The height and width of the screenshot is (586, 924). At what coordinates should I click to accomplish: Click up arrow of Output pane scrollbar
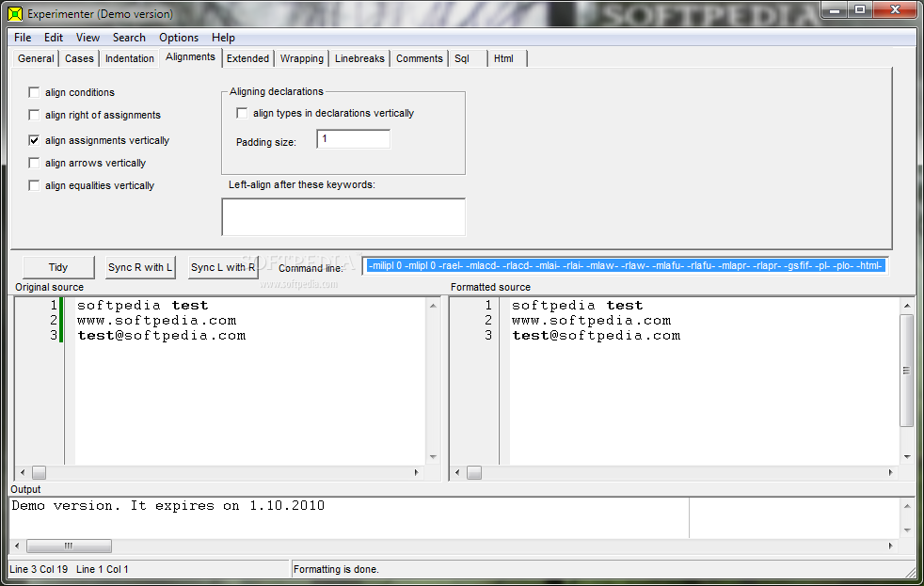[907, 506]
